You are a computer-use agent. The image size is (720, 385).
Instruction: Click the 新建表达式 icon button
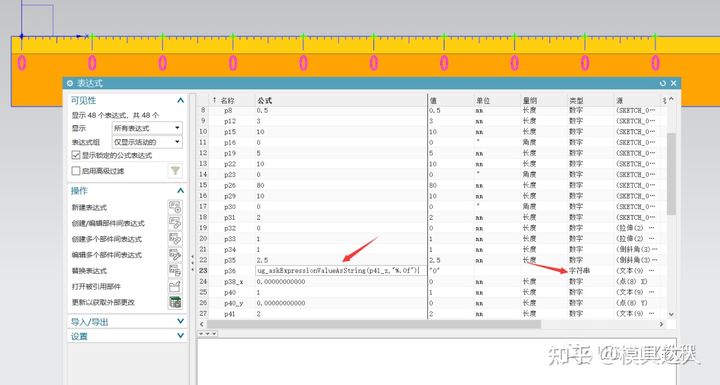point(175,207)
